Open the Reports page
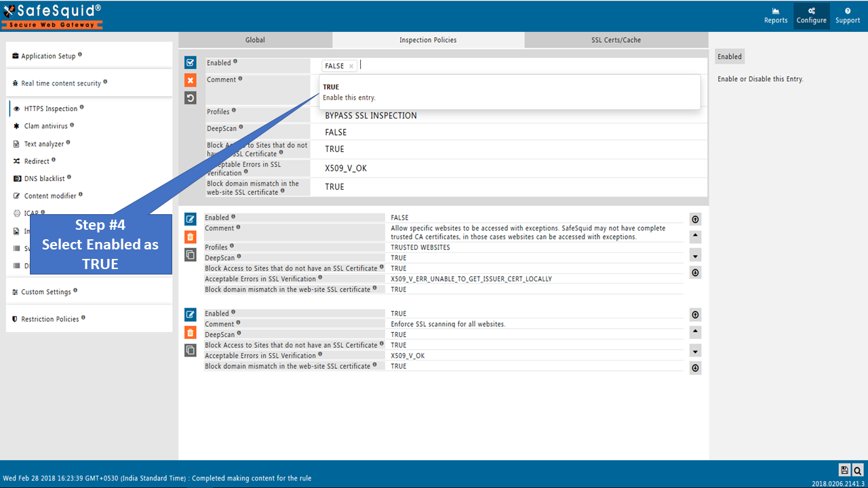The width and height of the screenshot is (868, 488). pyautogui.click(x=776, y=16)
